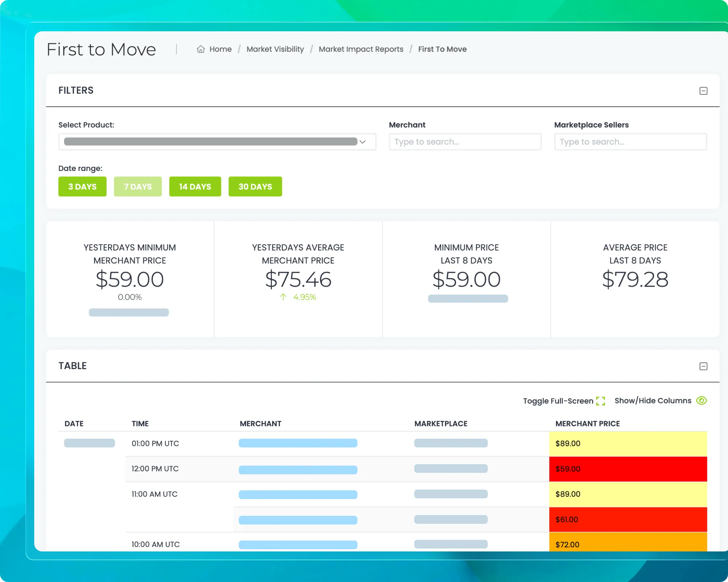Enable the 7 DAYS date range filter
Viewport: 728px width, 582px height.
pyautogui.click(x=138, y=187)
